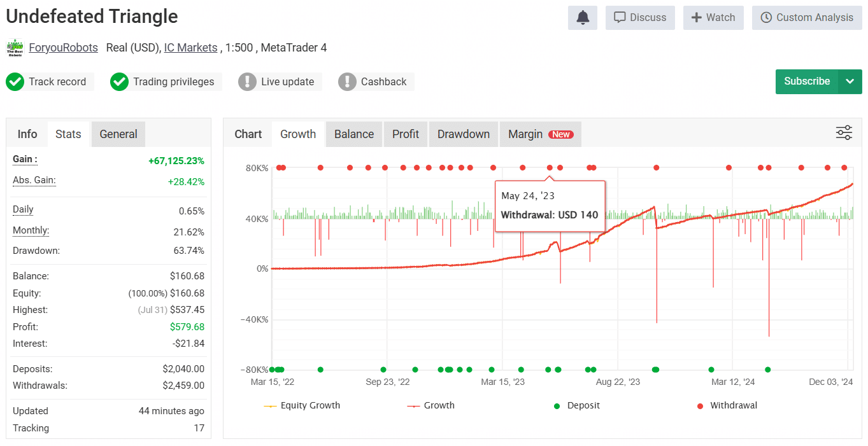Click the Live update warning icon
This screenshot has height=446, width=868.
pos(247,81)
